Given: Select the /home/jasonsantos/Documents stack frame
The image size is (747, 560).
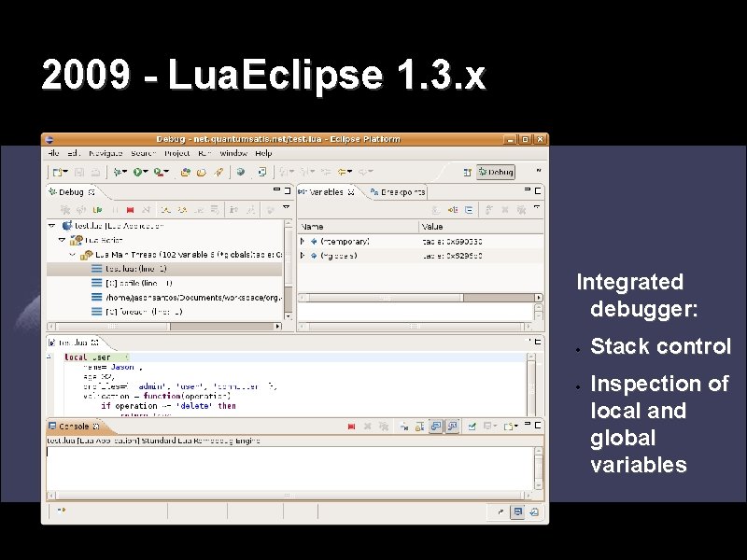Looking at the screenshot, I should pyautogui.click(x=164, y=298).
